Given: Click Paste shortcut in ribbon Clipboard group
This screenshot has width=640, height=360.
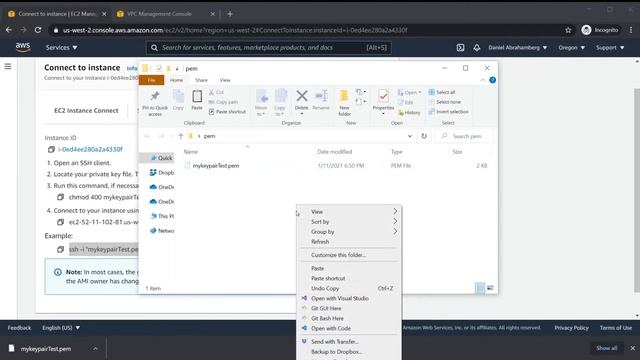Looking at the screenshot, I should [x=227, y=112].
